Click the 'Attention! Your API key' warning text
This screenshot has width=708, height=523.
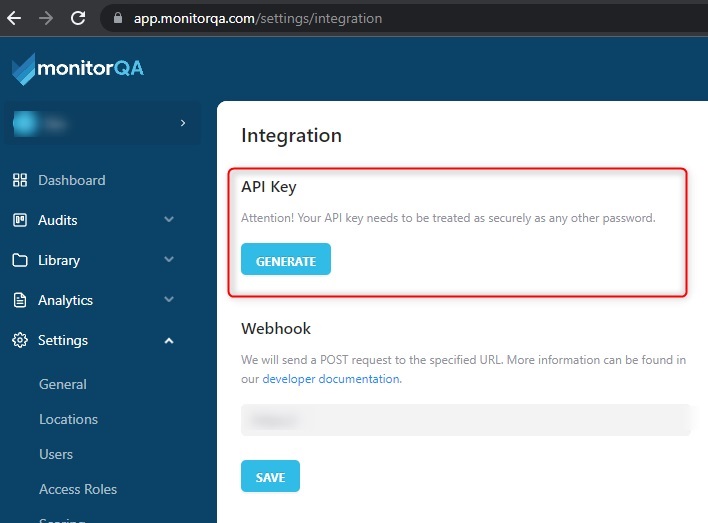(x=448, y=218)
